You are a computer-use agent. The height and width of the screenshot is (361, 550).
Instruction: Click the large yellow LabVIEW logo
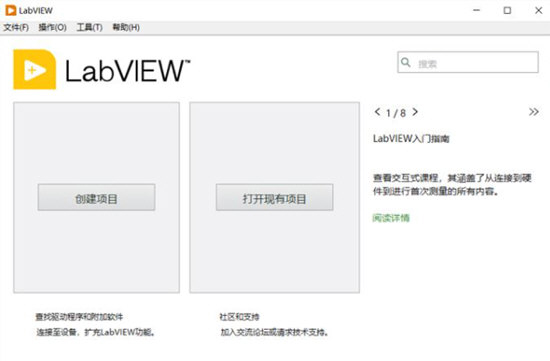pos(34,69)
